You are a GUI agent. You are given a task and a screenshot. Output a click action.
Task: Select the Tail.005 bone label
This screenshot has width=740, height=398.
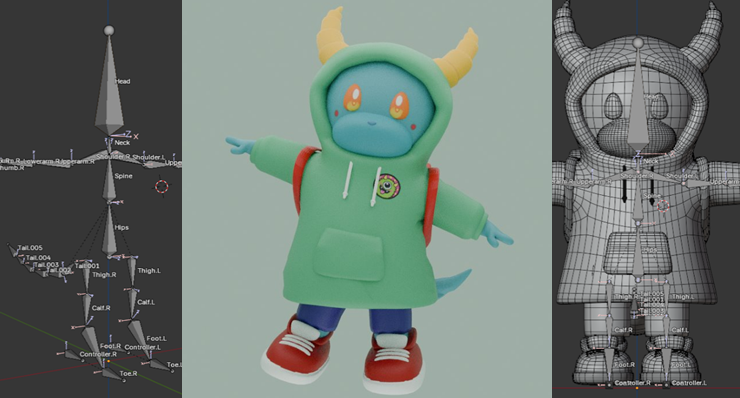(30, 247)
